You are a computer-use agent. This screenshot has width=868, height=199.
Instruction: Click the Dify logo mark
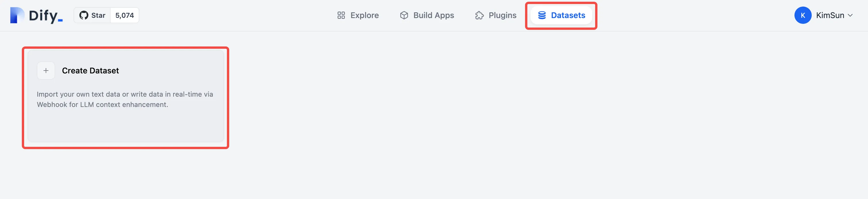(17, 15)
